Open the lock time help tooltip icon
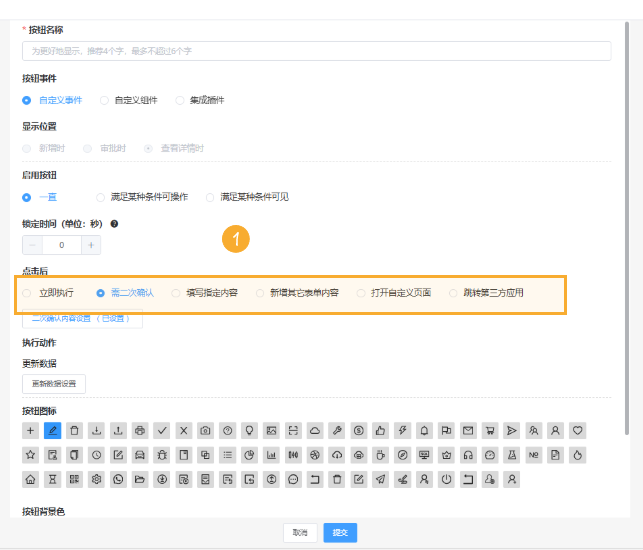The width and height of the screenshot is (643, 550). pos(114,224)
